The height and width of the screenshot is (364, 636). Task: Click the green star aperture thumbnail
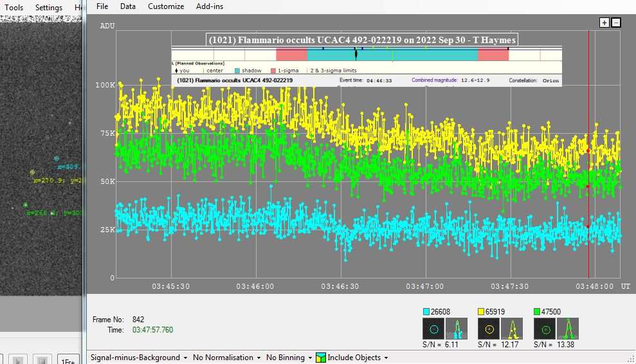tap(544, 329)
